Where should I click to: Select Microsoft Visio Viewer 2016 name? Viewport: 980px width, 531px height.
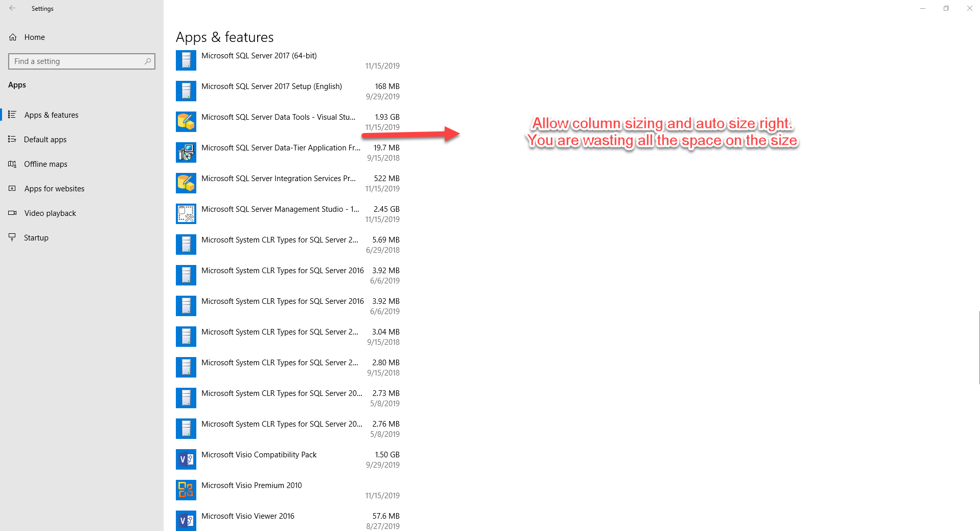[248, 516]
